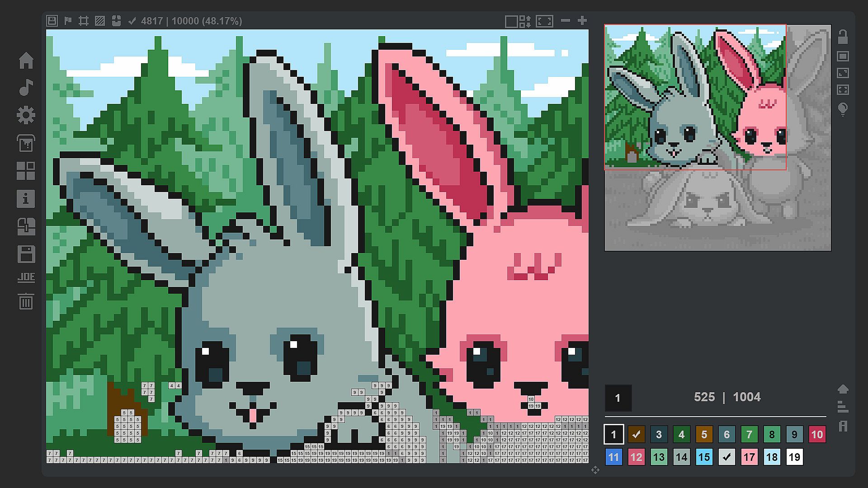The height and width of the screenshot is (488, 868).
Task: Zoom out with the minus button
Action: point(566,20)
